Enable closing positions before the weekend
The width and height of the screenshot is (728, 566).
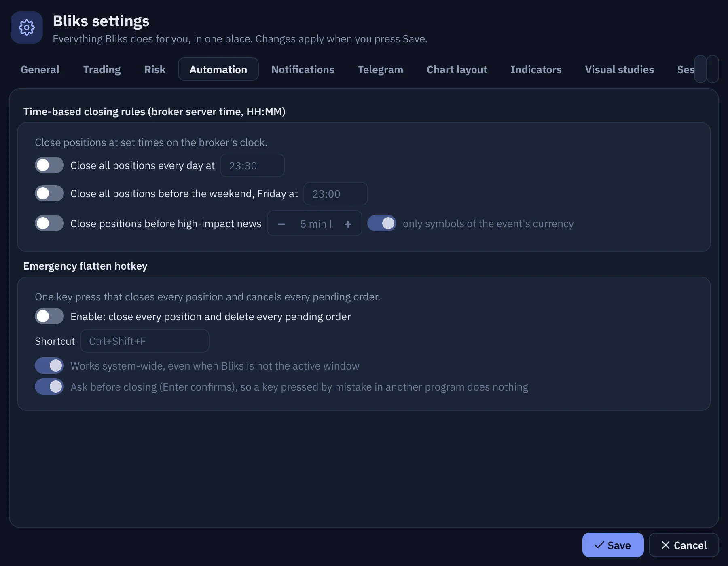(x=49, y=193)
